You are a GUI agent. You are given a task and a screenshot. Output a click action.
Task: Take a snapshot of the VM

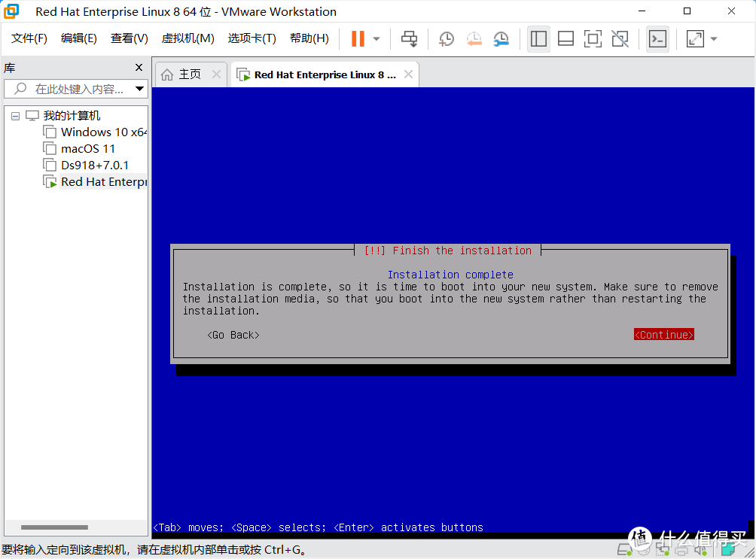[x=447, y=39]
